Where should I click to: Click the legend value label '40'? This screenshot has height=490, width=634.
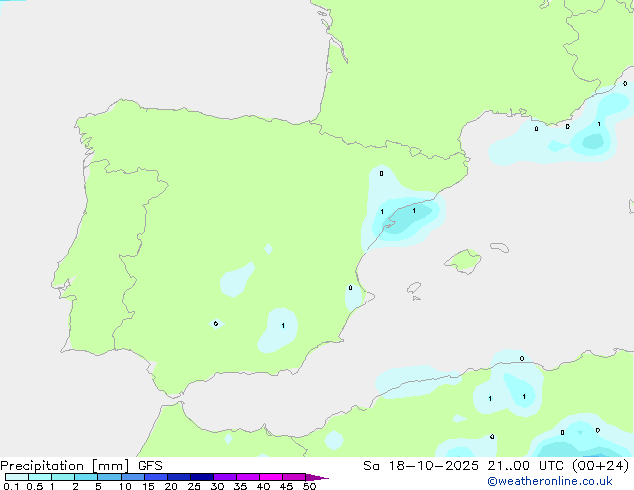[x=263, y=486]
